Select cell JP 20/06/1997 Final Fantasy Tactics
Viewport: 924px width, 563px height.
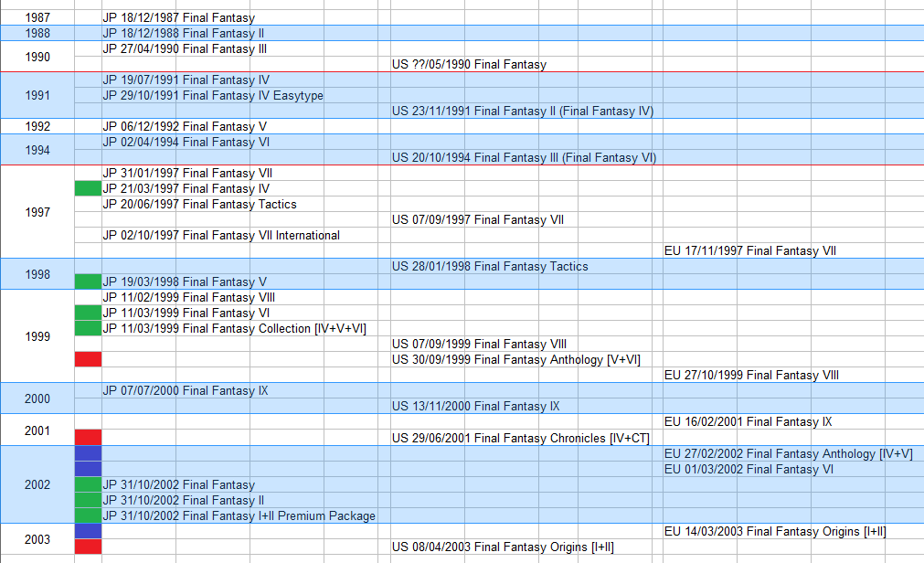pyautogui.click(x=199, y=204)
